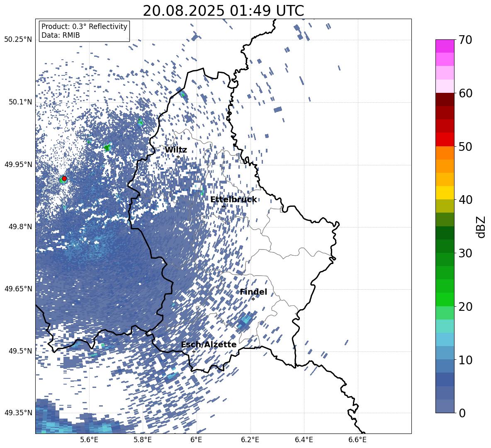491x448 pixels.
Task: Click the dBZ colorbar axis label
Action: pos(481,227)
